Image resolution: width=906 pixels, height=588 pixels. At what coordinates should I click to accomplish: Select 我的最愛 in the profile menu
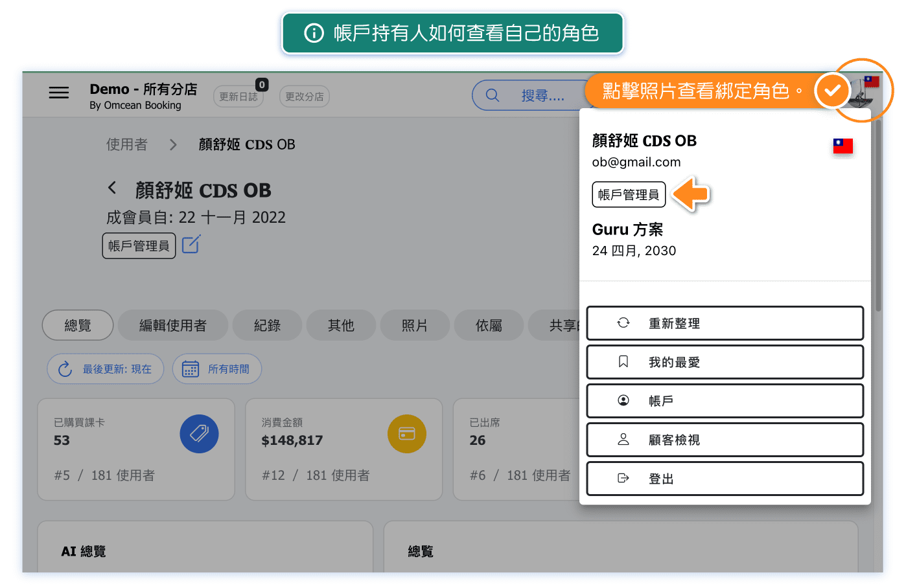click(x=725, y=362)
